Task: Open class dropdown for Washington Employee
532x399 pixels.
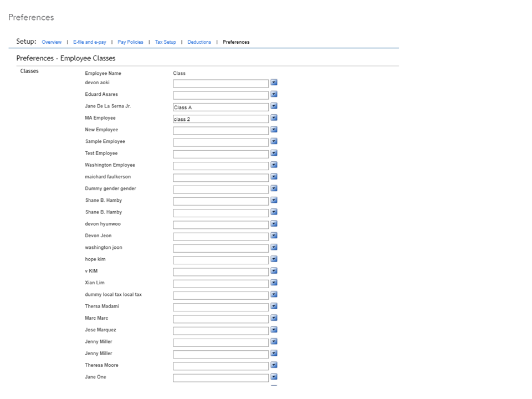Action: tap(274, 165)
